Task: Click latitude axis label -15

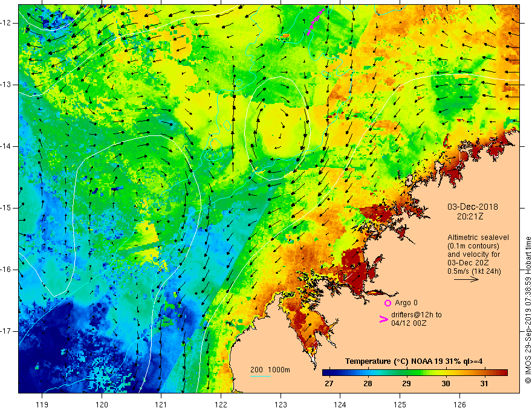Action: (x=6, y=208)
